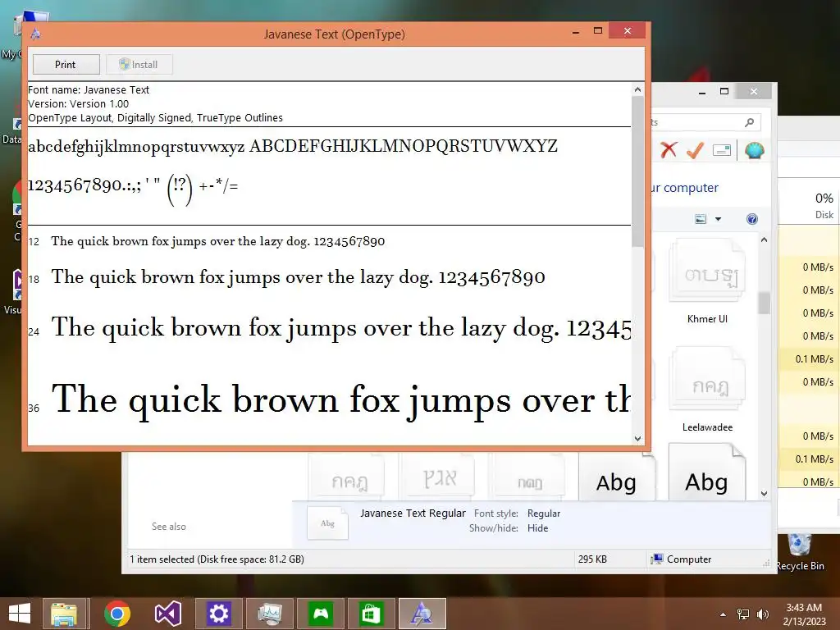840x630 pixels.
Task: Click the Khmer UI font label
Action: 708,319
